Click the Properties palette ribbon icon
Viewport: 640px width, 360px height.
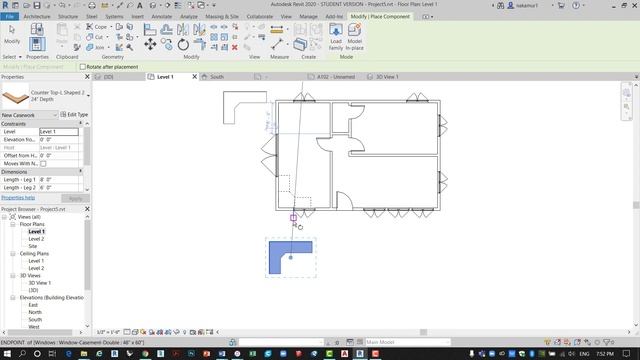pos(37,44)
